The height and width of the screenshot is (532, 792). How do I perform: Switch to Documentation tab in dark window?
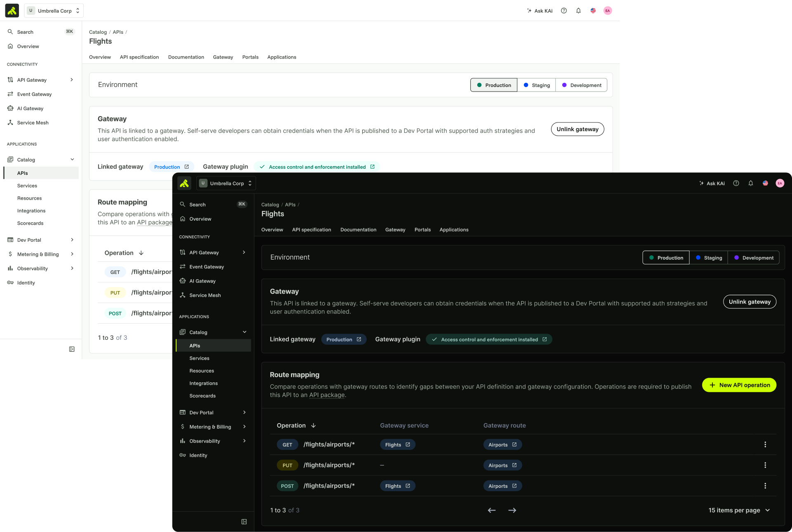pos(358,230)
